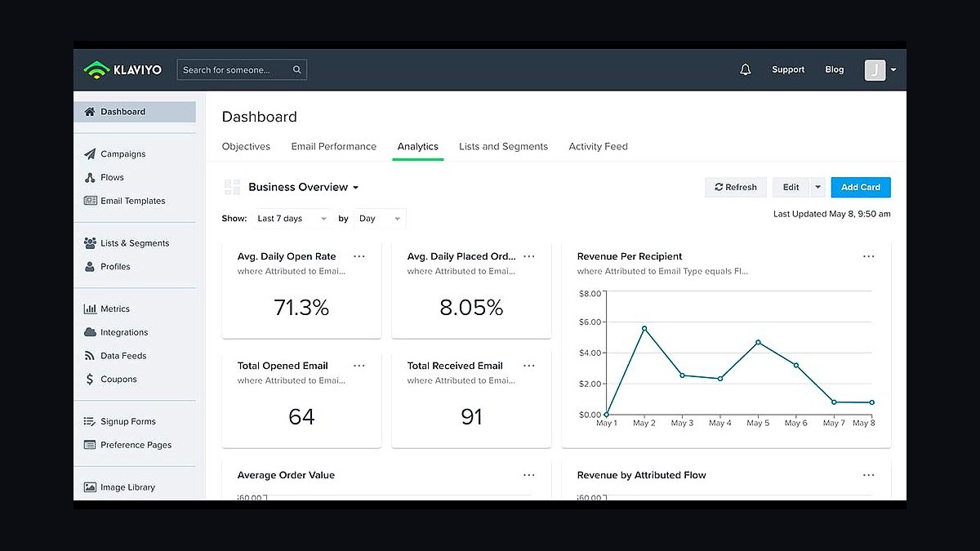
Task: Click the 8.05% placed order value
Action: [x=471, y=308]
